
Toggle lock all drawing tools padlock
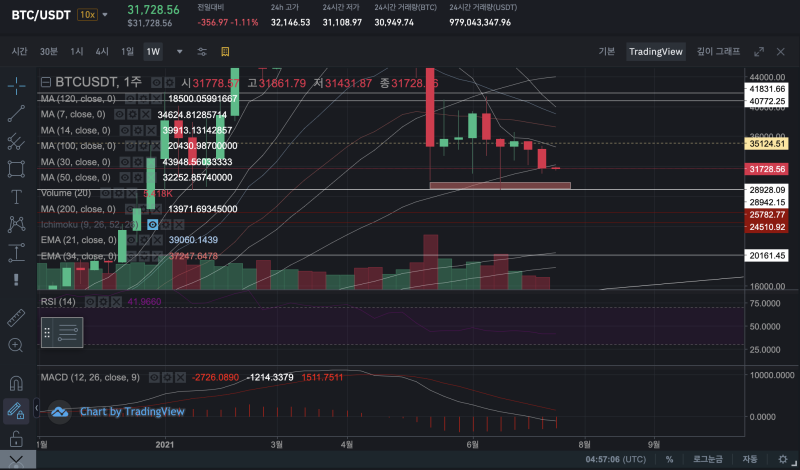[16, 438]
